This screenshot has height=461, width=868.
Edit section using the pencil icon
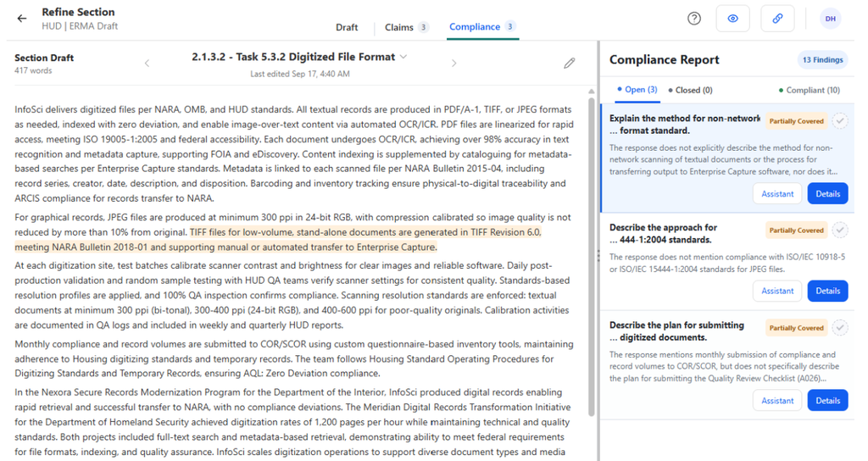(569, 63)
